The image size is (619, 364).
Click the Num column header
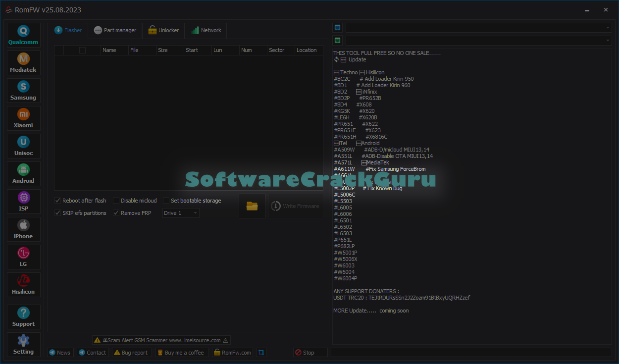pos(253,50)
